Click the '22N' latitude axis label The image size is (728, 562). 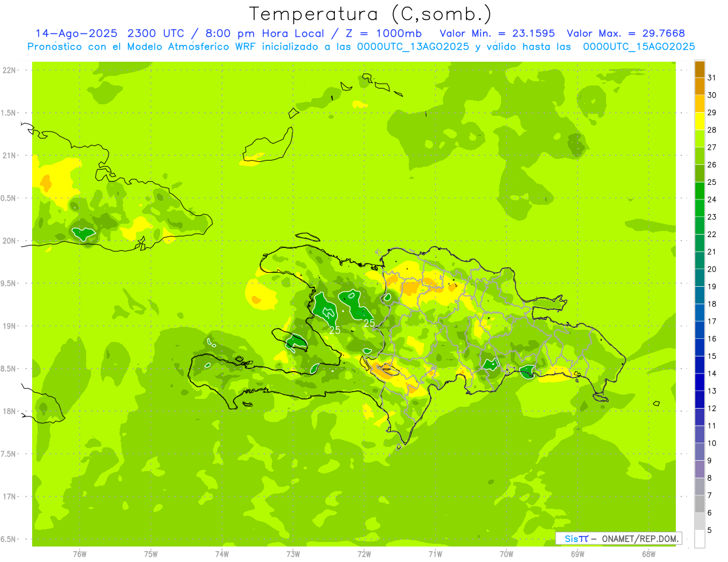click(x=9, y=70)
